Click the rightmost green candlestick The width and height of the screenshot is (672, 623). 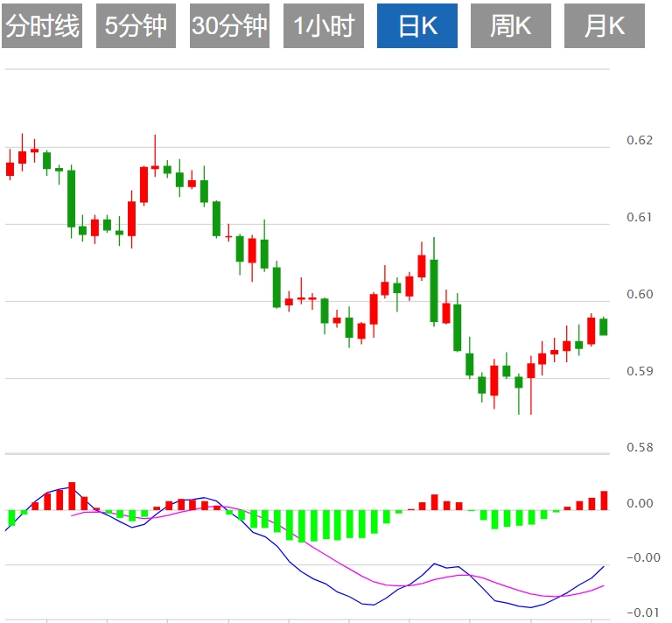pyautogui.click(x=604, y=326)
